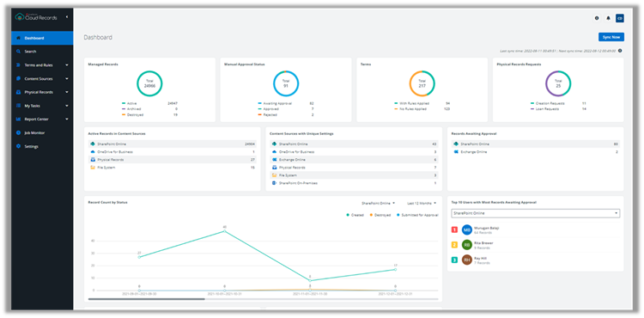Viewport: 644px width, 318px height.
Task: Click the rank 1 badge in the Top 10 list
Action: pyautogui.click(x=454, y=229)
